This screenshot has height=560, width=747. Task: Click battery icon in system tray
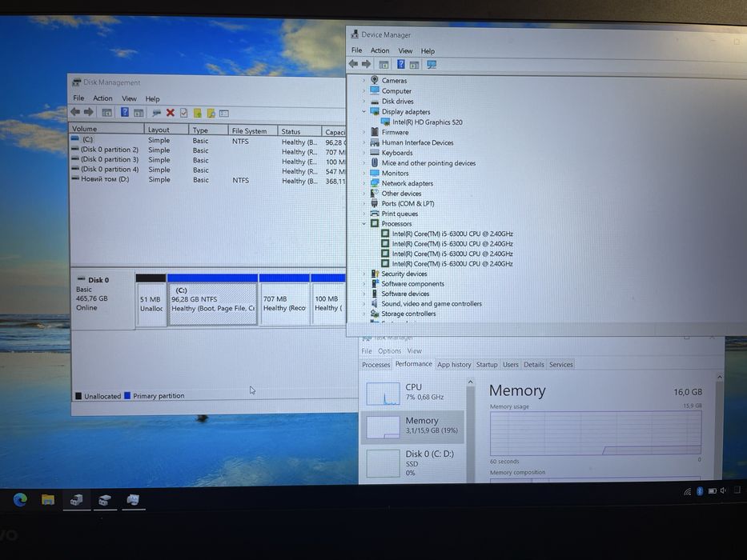pyautogui.click(x=713, y=491)
